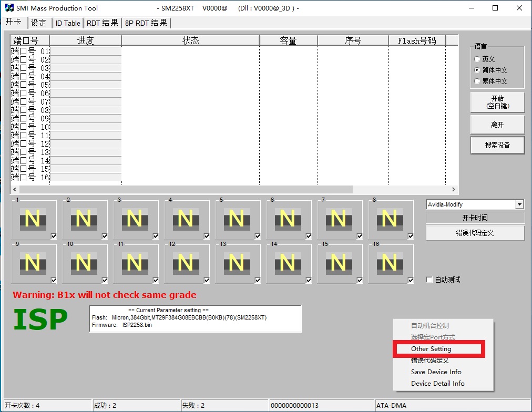Click the 状态 column header
532x412 pixels.
click(190, 41)
